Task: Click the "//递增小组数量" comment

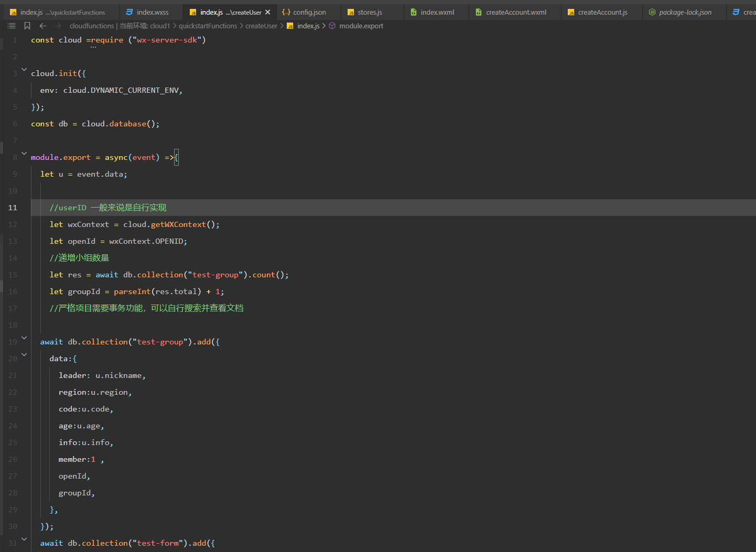Action: 80,258
